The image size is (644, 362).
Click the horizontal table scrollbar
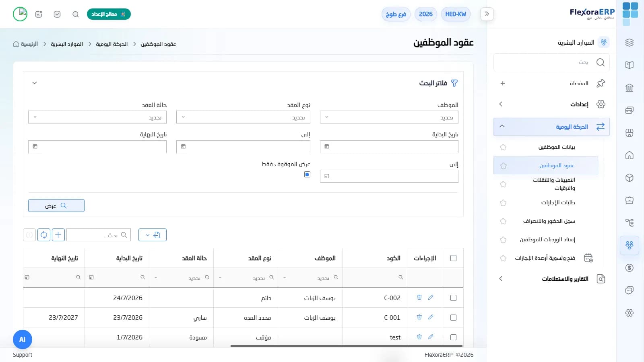(x=346, y=346)
